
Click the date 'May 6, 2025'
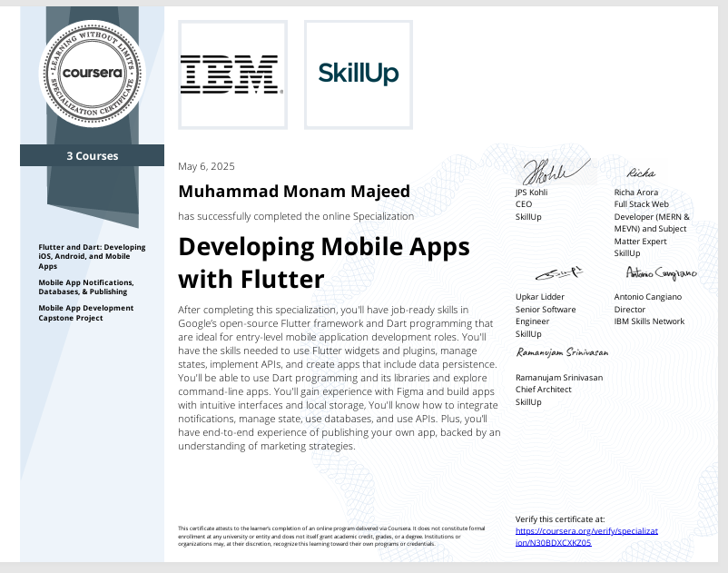pyautogui.click(x=206, y=166)
